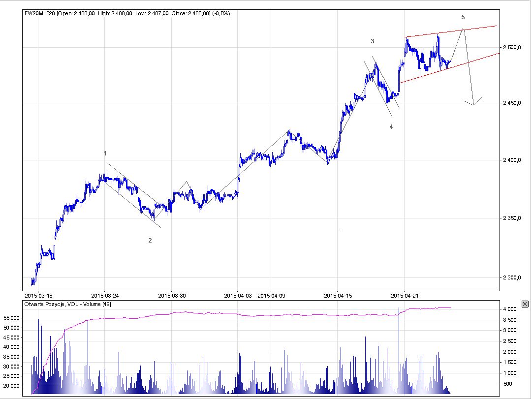Click the 2015-03-30 date label
This screenshot has width=532, height=399.
tap(172, 296)
